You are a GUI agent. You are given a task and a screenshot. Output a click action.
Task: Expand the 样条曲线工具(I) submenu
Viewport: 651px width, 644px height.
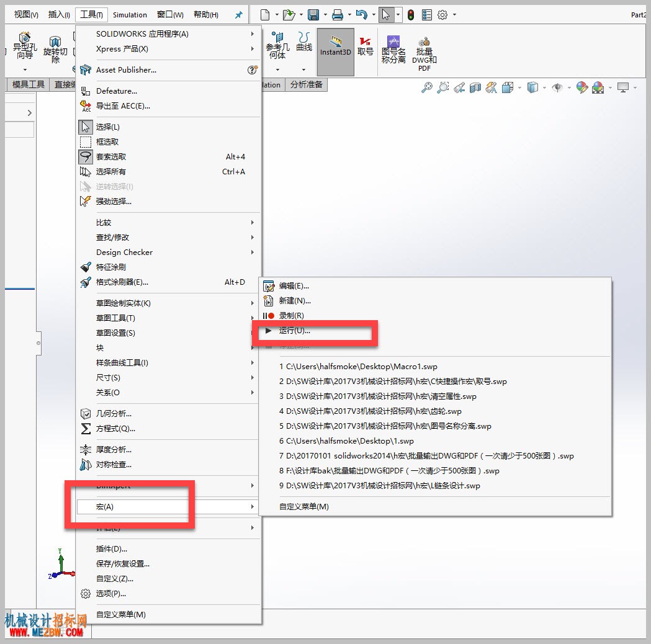click(169, 363)
